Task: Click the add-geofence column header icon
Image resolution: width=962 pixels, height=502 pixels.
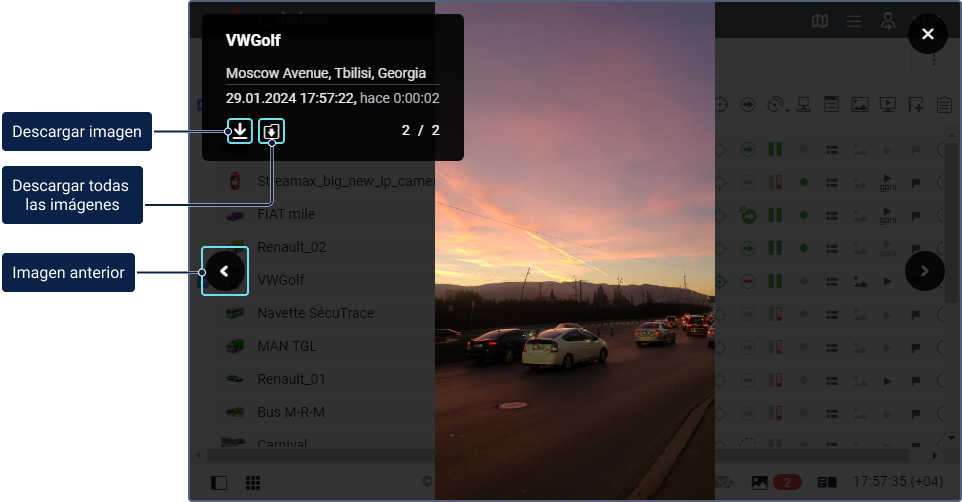Action: [916, 105]
